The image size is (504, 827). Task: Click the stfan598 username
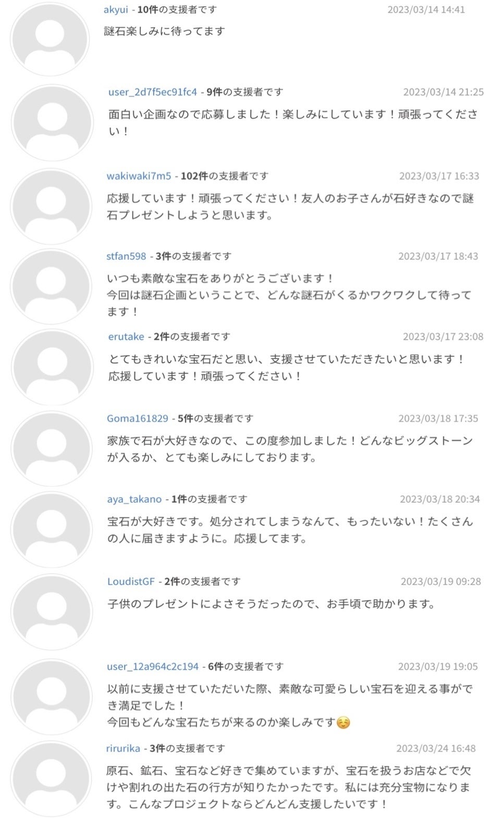tap(126, 257)
